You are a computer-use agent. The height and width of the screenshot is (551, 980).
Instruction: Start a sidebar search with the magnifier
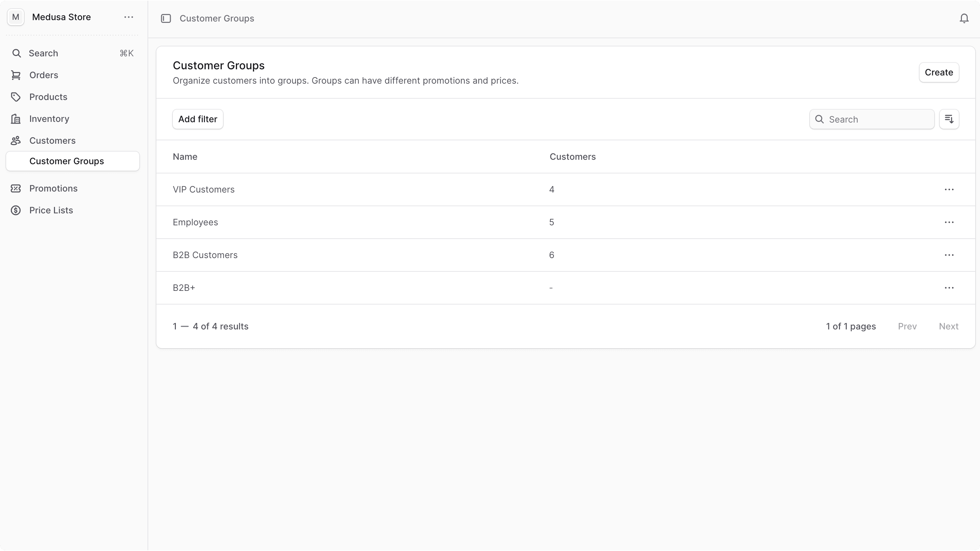pos(17,53)
